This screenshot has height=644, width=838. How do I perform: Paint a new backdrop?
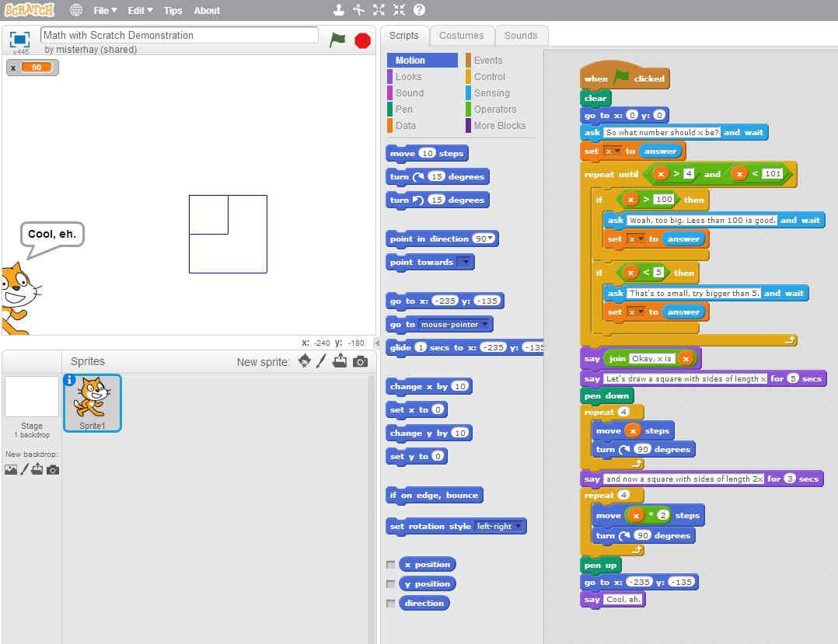(24, 469)
